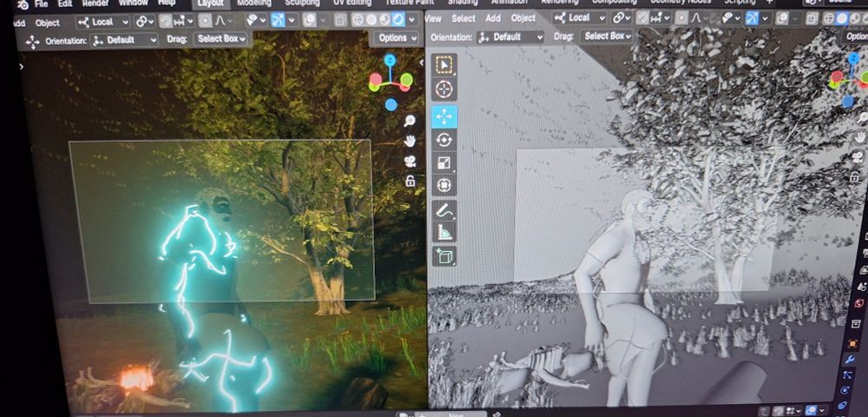
Task: Expand the left viewport toolbar arrow
Action: click(21, 66)
